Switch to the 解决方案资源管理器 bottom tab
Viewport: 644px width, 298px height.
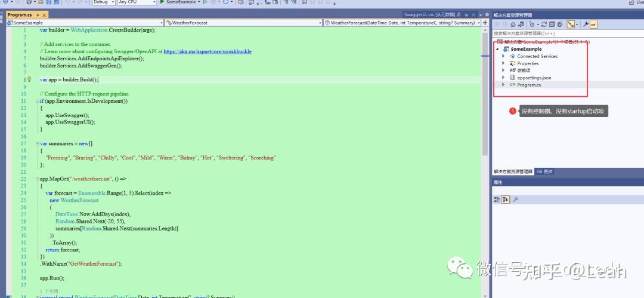tap(513, 171)
